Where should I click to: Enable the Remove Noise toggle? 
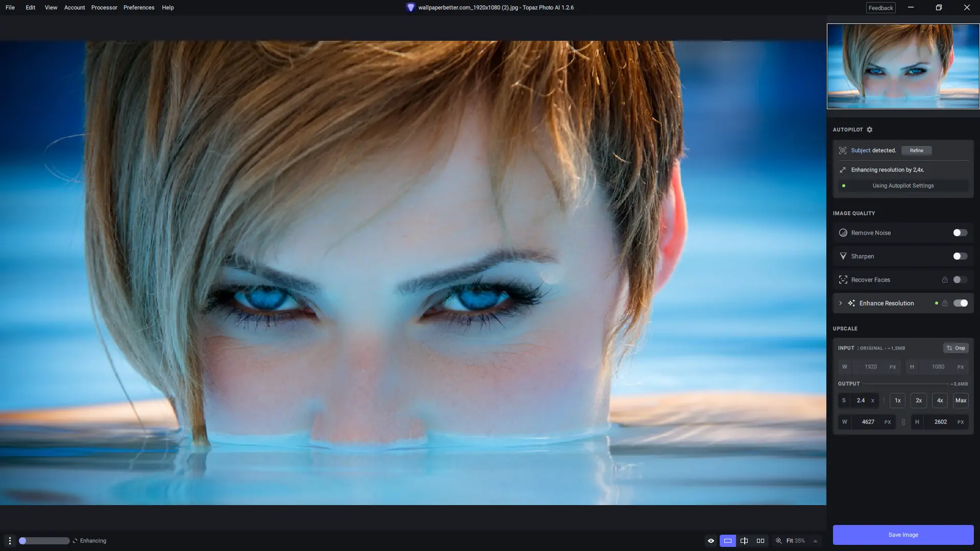click(x=960, y=233)
